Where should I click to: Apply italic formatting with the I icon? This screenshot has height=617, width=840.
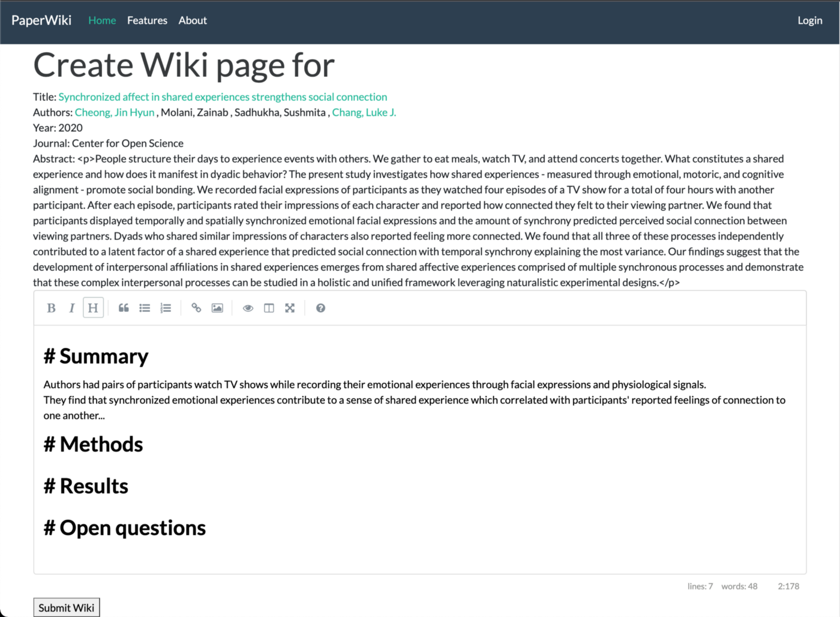point(72,308)
